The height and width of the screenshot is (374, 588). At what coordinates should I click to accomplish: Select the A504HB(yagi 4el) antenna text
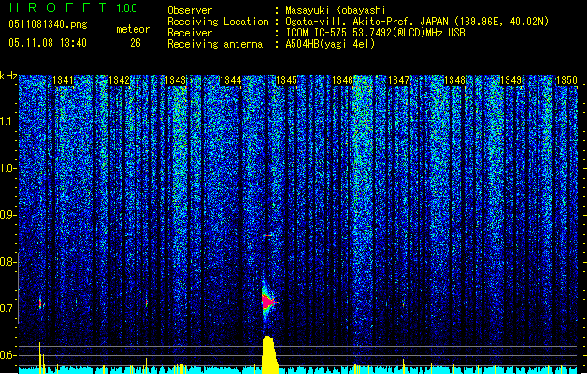330,44
